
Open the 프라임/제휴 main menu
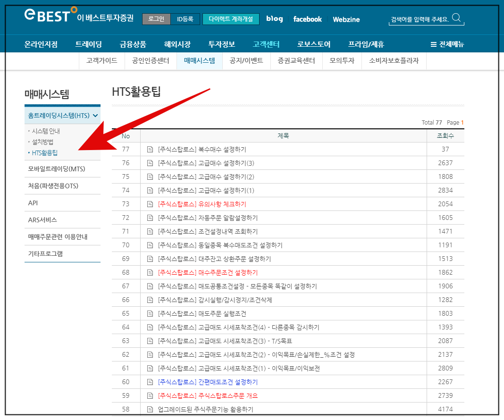366,44
